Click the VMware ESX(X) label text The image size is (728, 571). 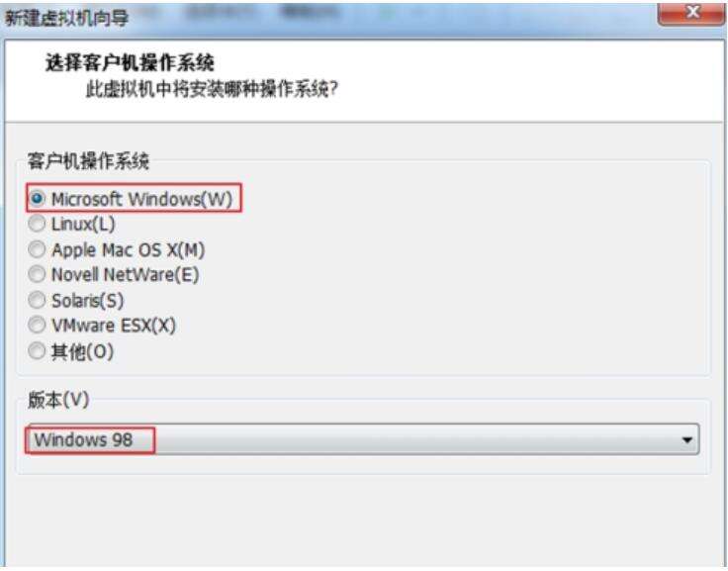pos(114,326)
